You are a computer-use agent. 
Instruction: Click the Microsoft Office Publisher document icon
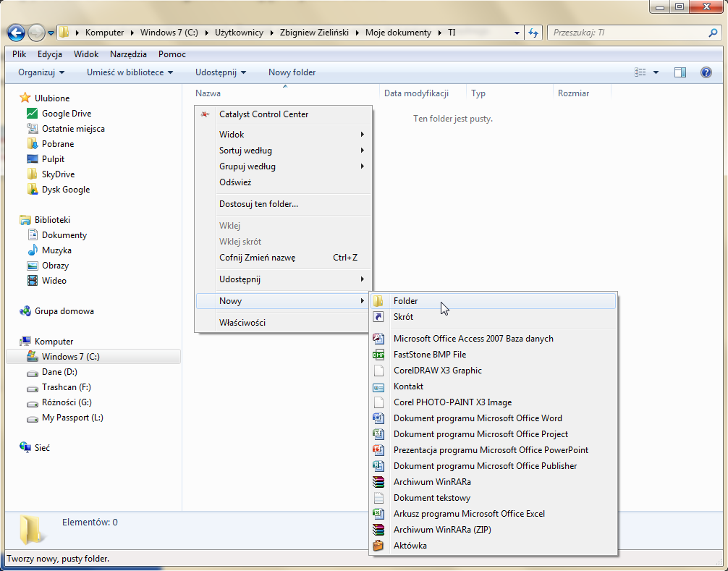point(378,465)
